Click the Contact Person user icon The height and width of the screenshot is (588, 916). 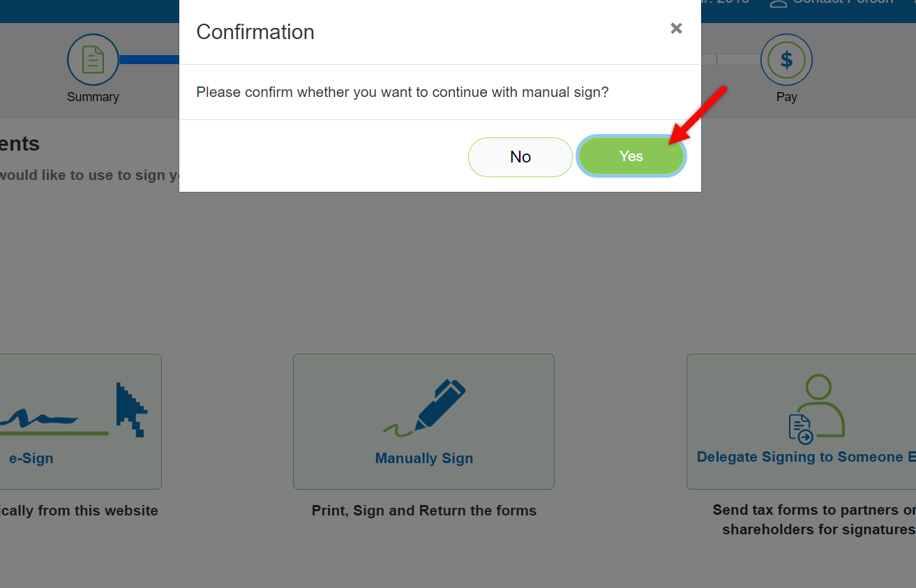coord(778,3)
